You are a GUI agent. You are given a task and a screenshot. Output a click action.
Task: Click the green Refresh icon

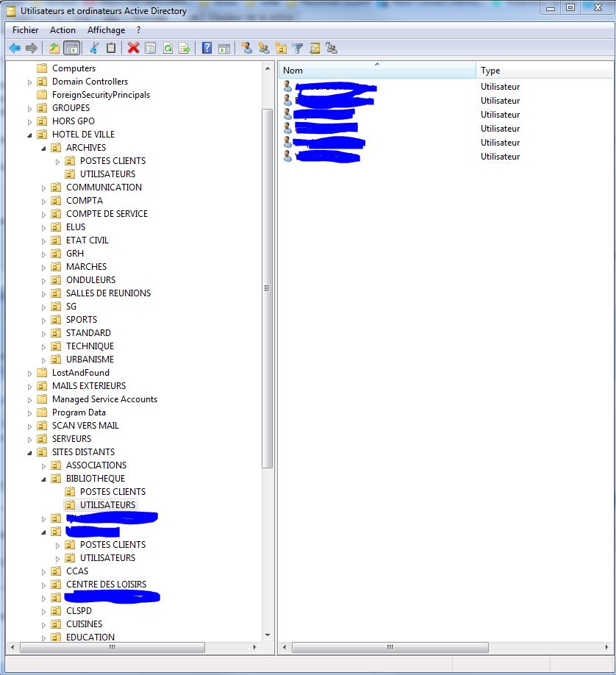tap(168, 49)
